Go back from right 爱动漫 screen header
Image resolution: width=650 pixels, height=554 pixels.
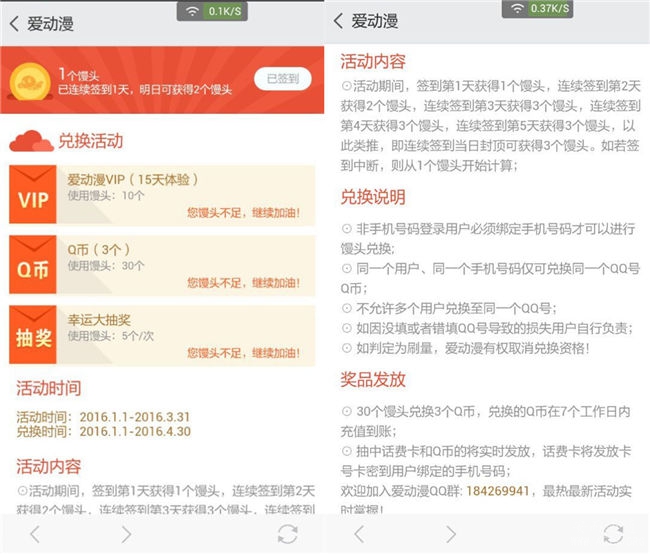click(x=338, y=21)
